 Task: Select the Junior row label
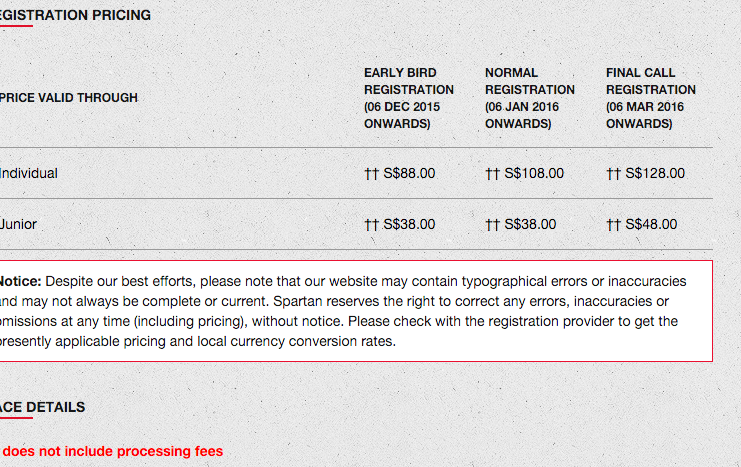tap(19, 225)
